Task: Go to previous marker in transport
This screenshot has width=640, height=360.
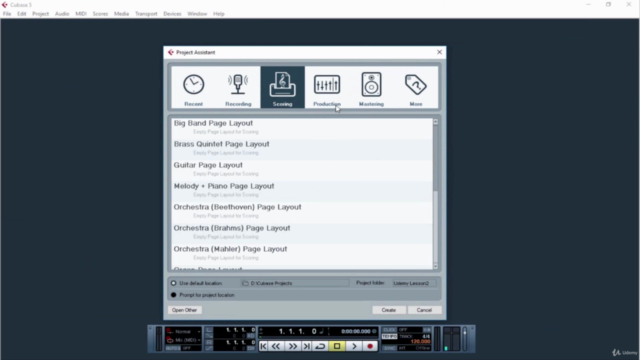Action: pyautogui.click(x=263, y=346)
